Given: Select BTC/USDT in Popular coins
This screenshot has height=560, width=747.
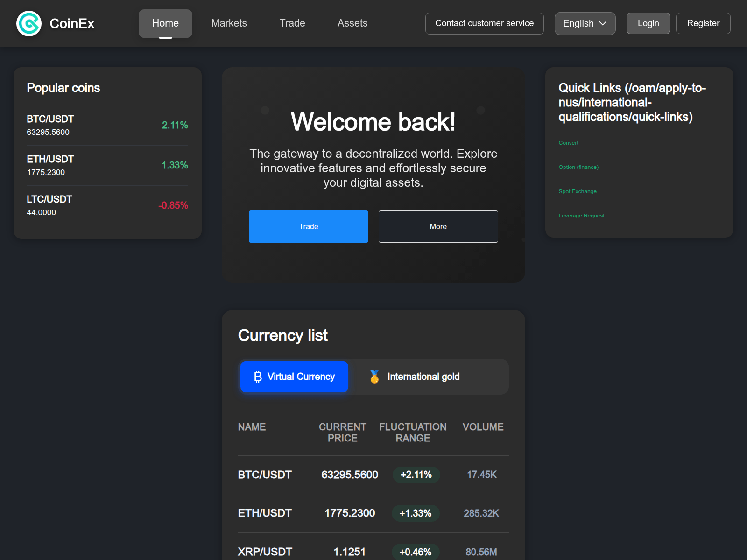Looking at the screenshot, I should tap(107, 125).
